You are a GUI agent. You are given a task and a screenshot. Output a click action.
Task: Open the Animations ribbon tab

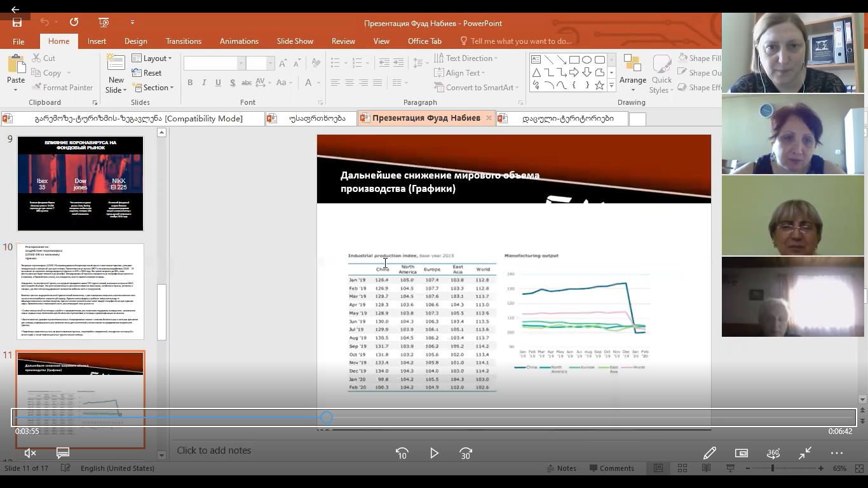click(239, 41)
